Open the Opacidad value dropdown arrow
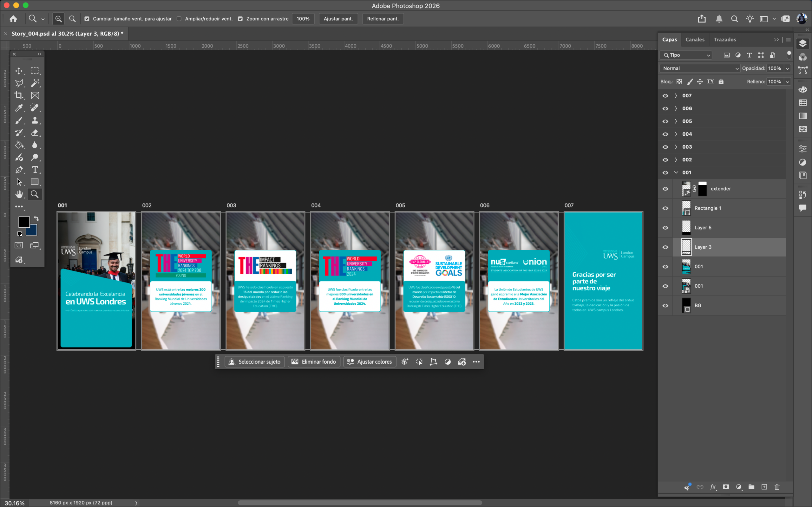 [787, 68]
